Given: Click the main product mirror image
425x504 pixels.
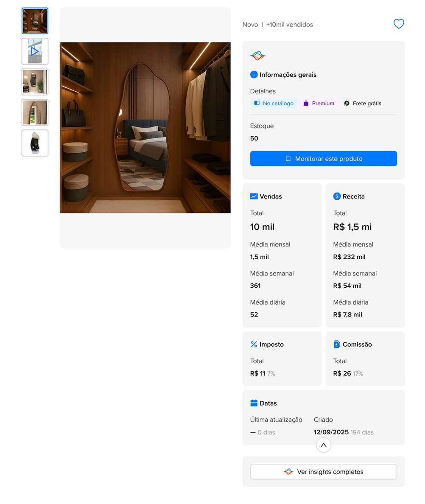Looking at the screenshot, I should tap(145, 128).
